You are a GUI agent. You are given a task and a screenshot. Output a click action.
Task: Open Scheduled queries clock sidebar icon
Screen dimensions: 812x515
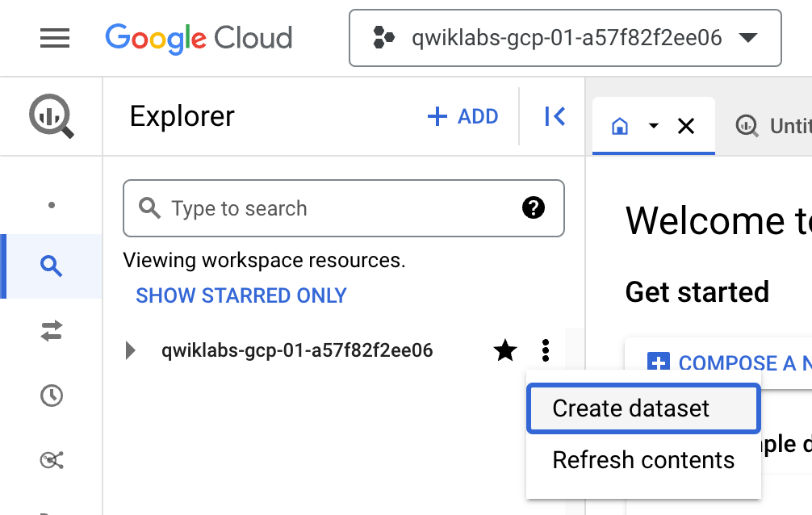(52, 396)
